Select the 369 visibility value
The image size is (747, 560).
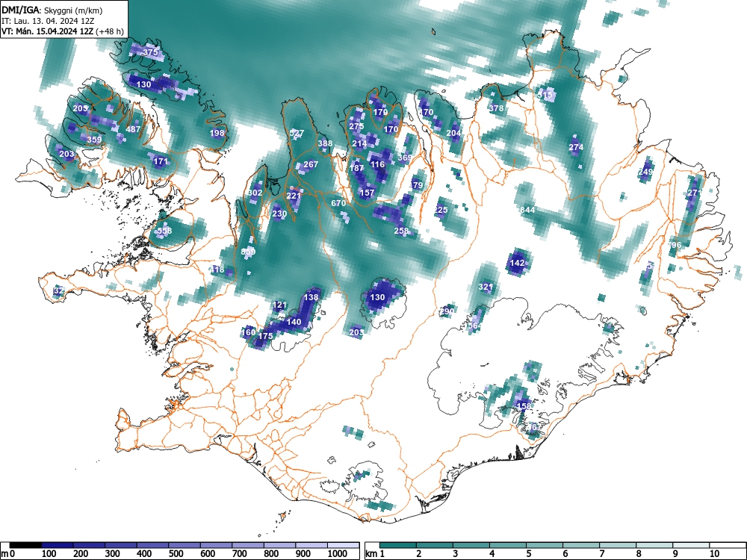click(404, 158)
